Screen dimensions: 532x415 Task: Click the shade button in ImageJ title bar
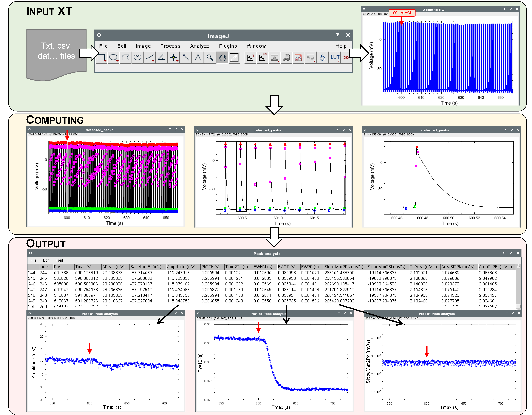tap(338, 35)
